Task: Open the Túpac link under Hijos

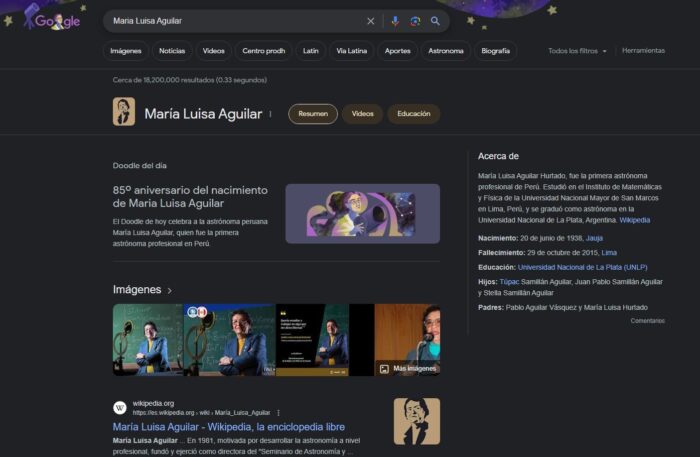Action: (509, 282)
